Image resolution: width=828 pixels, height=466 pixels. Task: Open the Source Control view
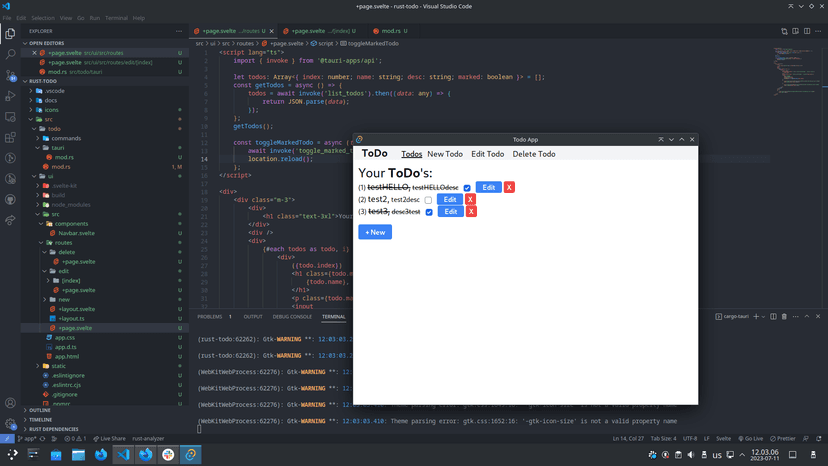pyautogui.click(x=11, y=76)
